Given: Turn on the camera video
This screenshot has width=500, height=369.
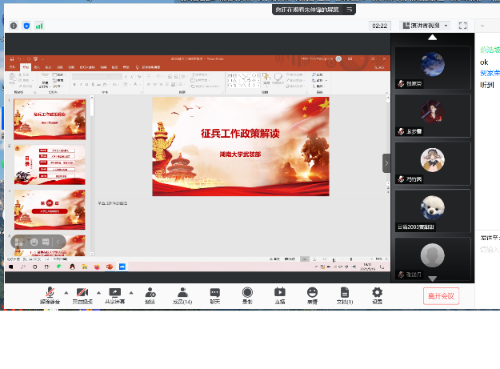Looking at the screenshot, I should tap(83, 295).
